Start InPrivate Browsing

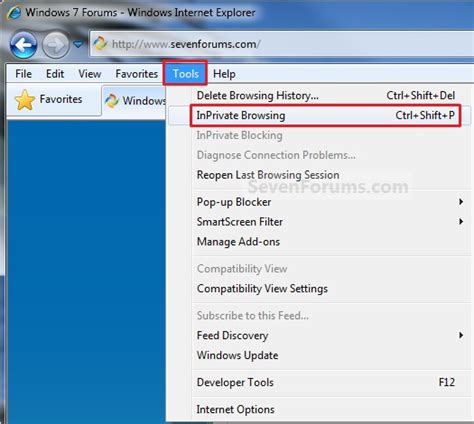pyautogui.click(x=320, y=115)
